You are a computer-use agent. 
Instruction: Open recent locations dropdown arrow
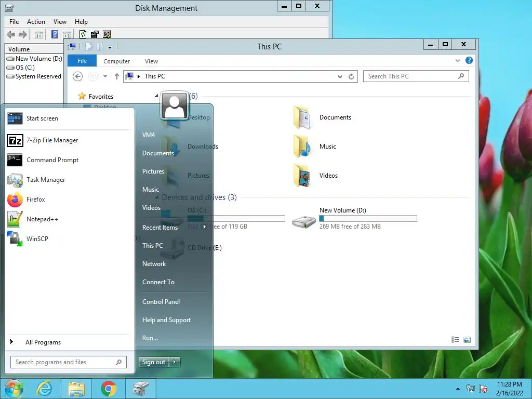[x=105, y=76]
